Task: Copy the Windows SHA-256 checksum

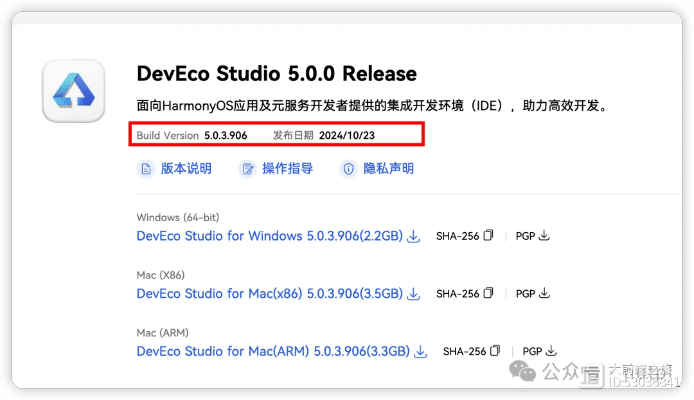Action: [x=489, y=237]
